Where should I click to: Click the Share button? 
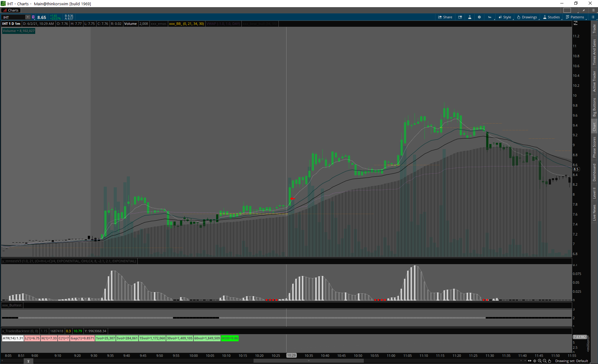(445, 17)
